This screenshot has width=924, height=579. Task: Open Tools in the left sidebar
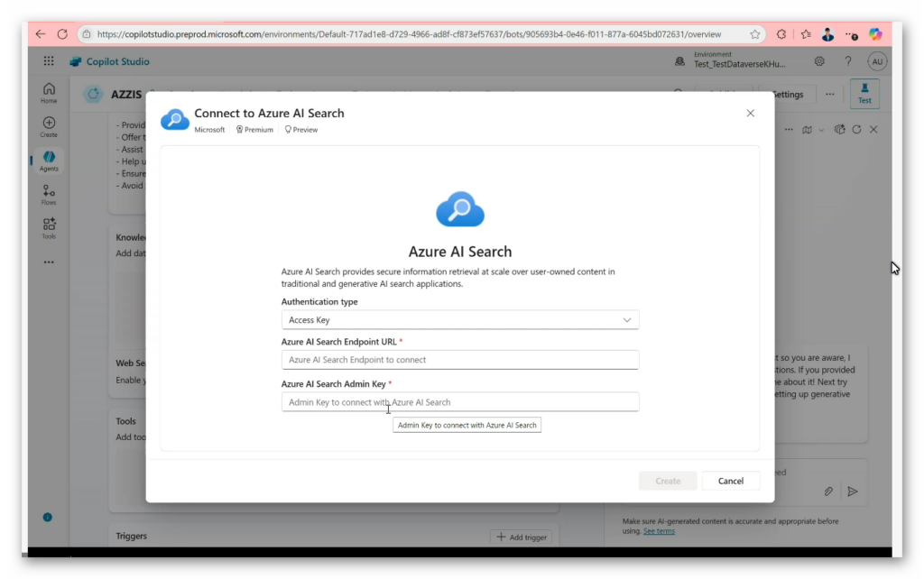coord(49,228)
